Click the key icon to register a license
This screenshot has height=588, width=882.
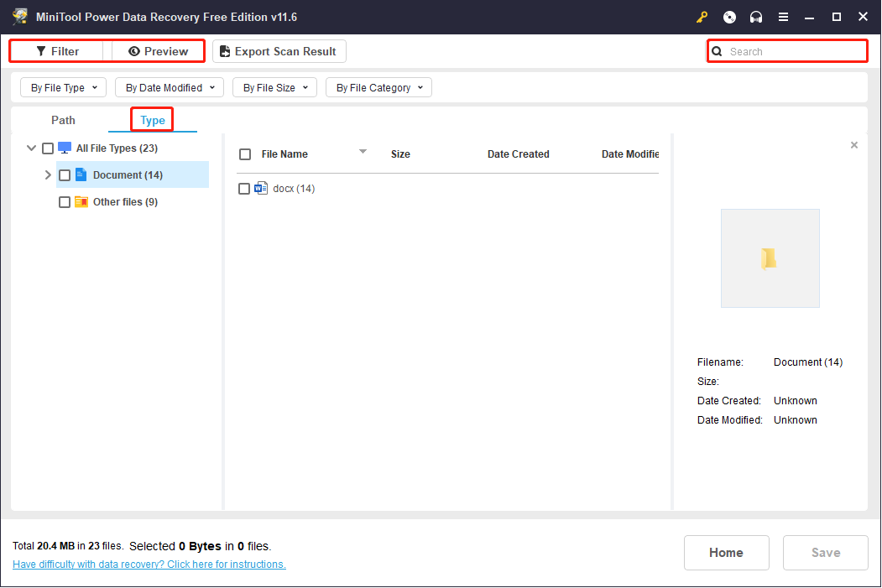(x=702, y=17)
